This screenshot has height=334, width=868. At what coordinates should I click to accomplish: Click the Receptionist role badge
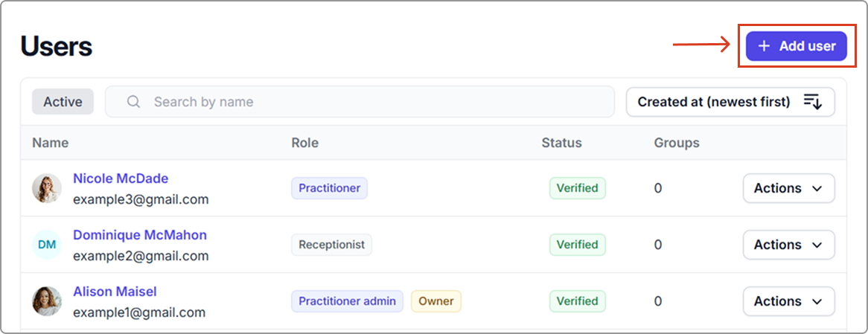331,245
